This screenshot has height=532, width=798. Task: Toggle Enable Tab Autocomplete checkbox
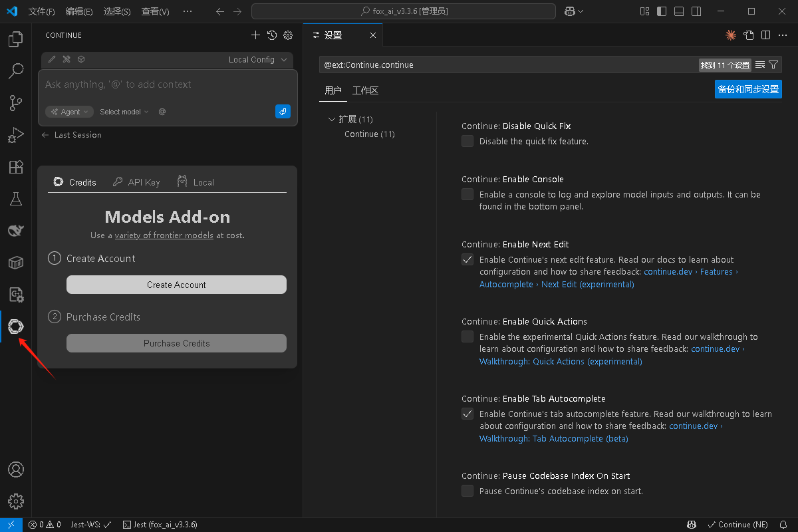[467, 414]
